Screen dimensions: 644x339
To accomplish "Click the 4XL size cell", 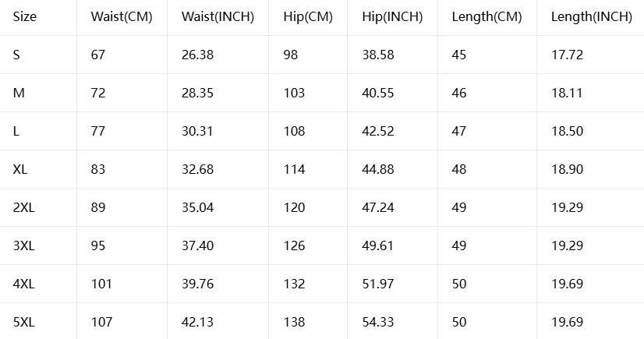I will (x=24, y=284).
